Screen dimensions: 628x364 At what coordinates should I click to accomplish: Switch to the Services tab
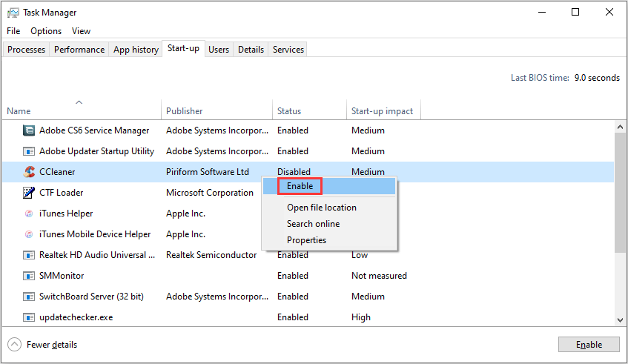click(x=288, y=50)
